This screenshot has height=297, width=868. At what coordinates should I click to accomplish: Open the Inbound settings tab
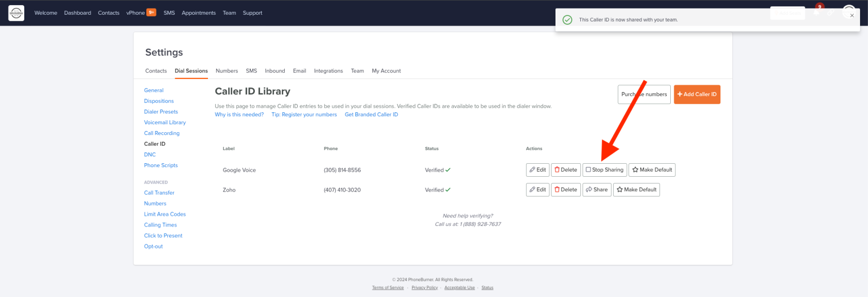click(275, 71)
